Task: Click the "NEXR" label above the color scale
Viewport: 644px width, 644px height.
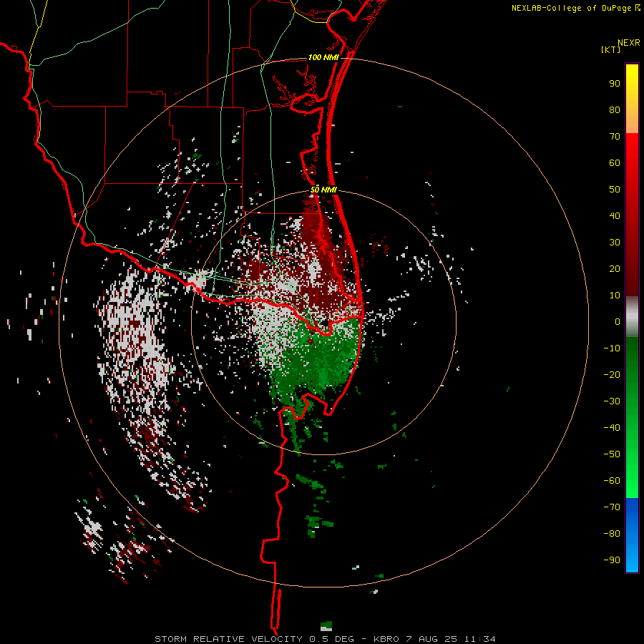Action: pyautogui.click(x=629, y=43)
